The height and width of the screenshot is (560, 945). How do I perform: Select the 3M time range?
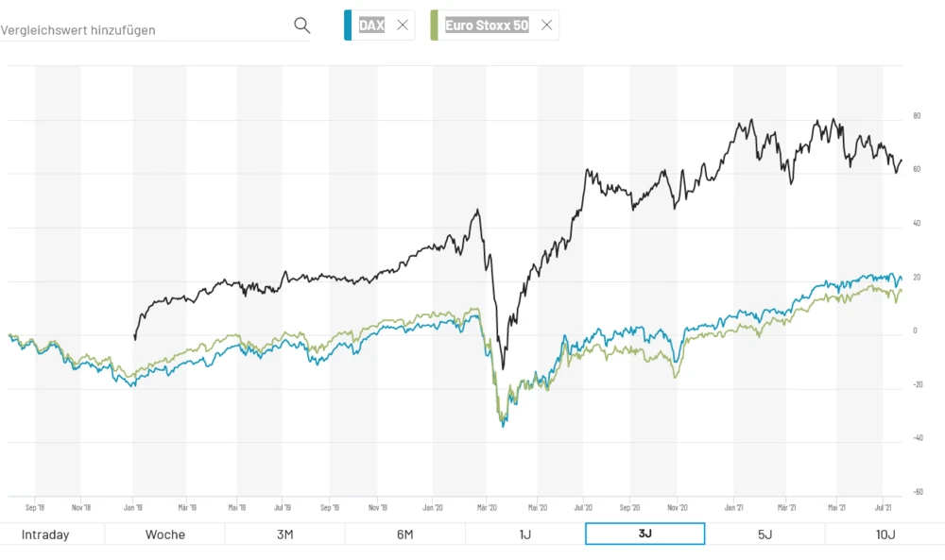285,535
